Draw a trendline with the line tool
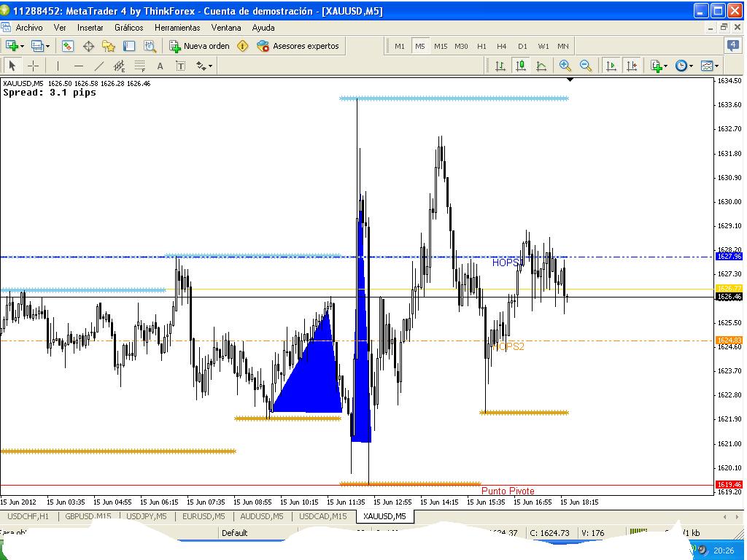The image size is (747, 560). (x=99, y=66)
